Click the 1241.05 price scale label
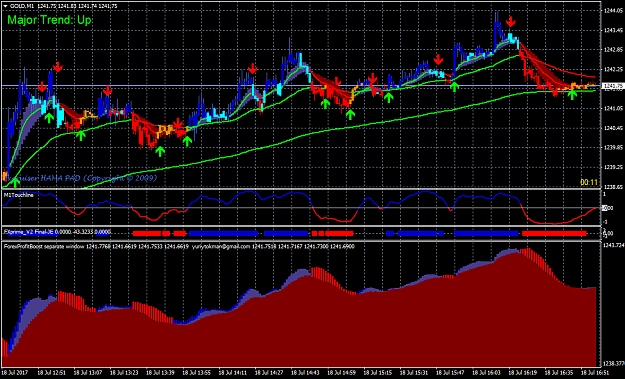625x379 pixels. [x=613, y=108]
